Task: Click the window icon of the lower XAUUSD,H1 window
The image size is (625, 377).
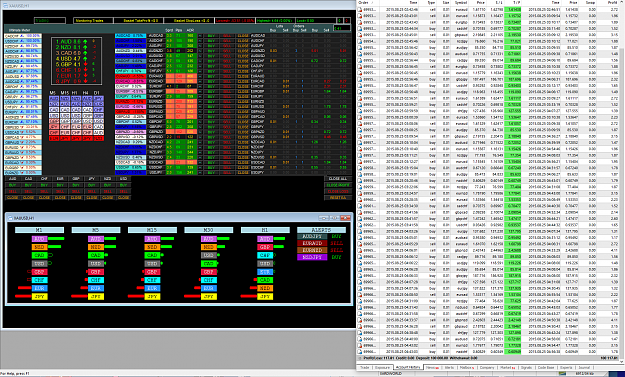Action: coord(11,218)
